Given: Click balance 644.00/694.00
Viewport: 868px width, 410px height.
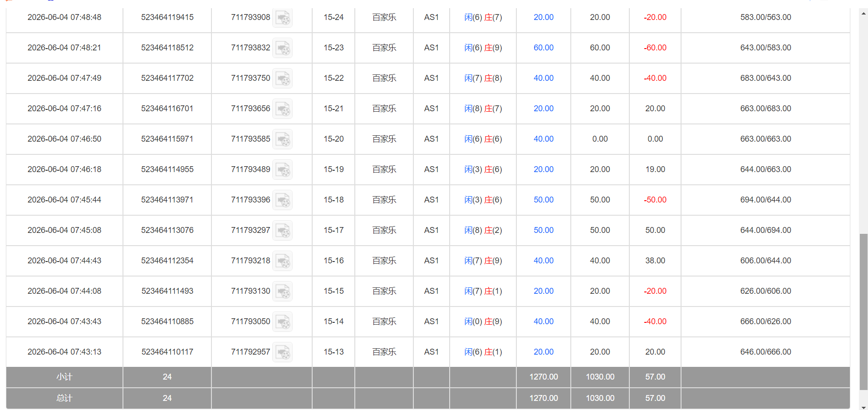Looking at the screenshot, I should [x=765, y=230].
